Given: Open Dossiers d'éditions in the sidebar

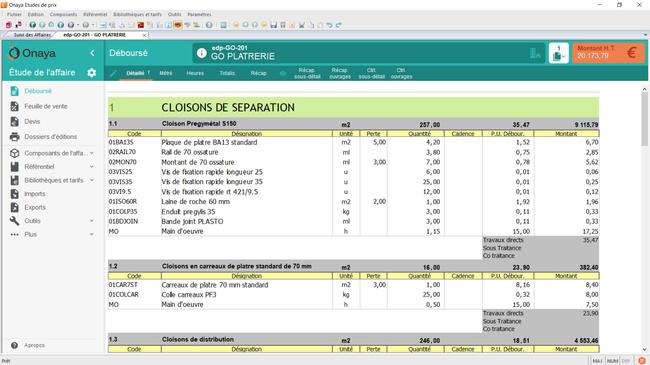Looking at the screenshot, I should tap(50, 136).
